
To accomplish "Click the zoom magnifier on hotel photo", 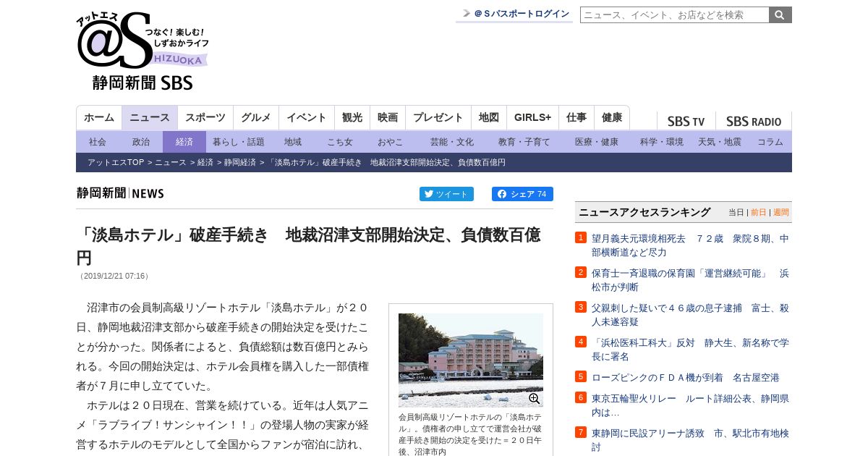I will coord(535,399).
